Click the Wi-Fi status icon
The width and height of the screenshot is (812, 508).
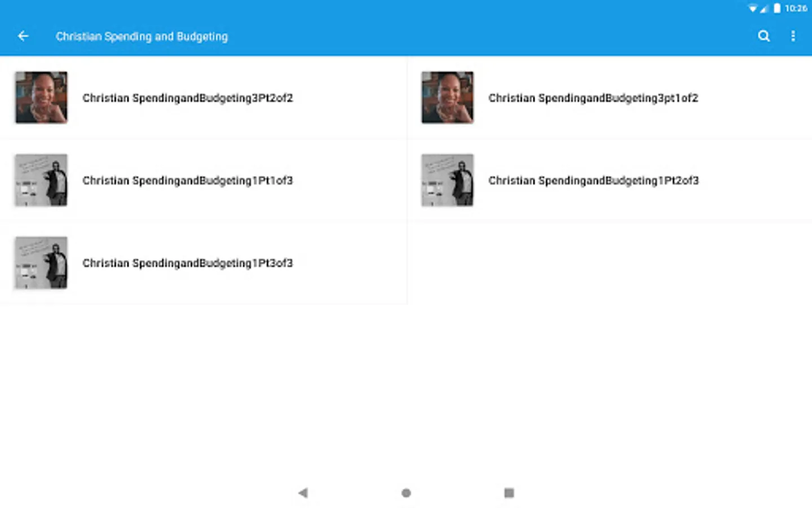[752, 8]
